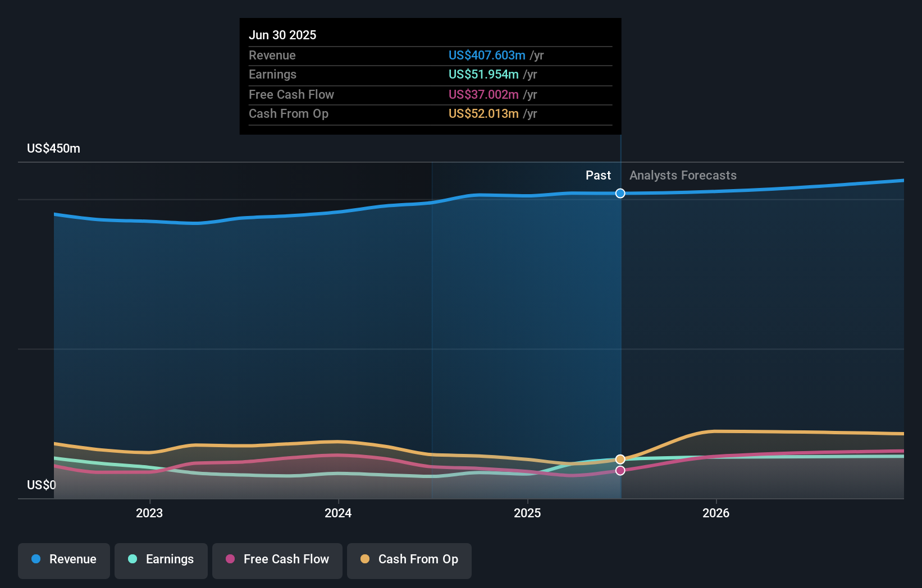922x588 pixels.
Task: Click the Past label on chart
Action: 598,175
